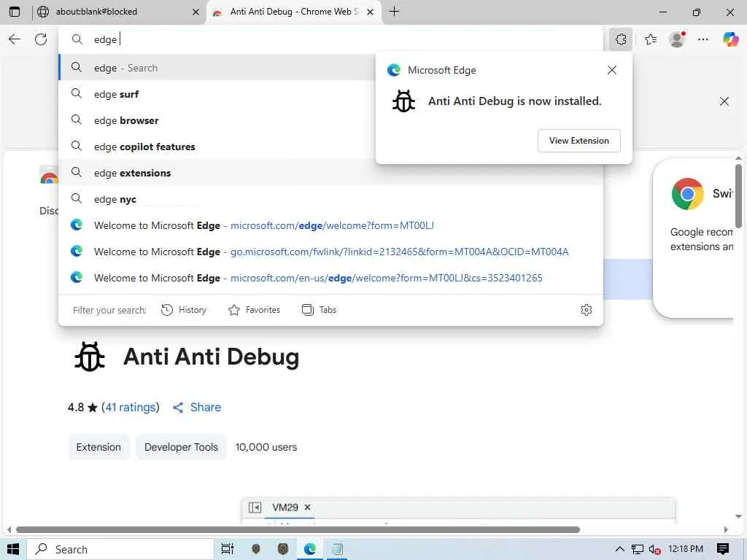Filter search by History

(183, 310)
